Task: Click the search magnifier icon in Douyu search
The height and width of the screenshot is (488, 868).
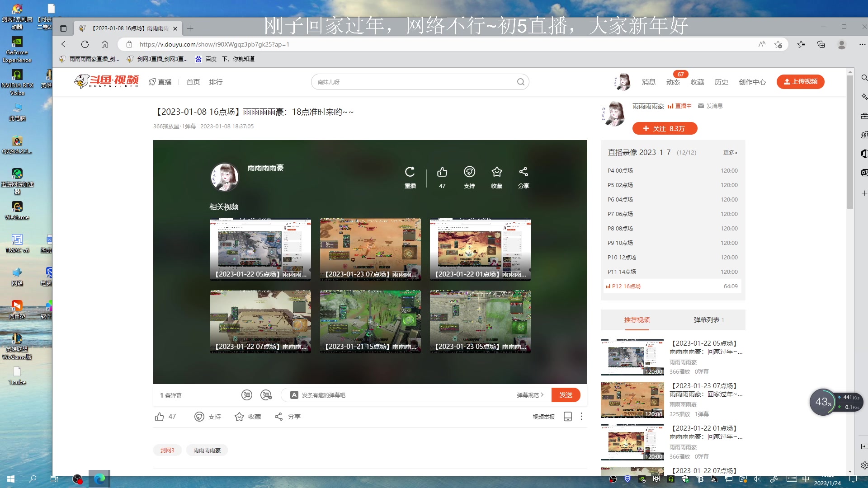Action: [x=521, y=82]
